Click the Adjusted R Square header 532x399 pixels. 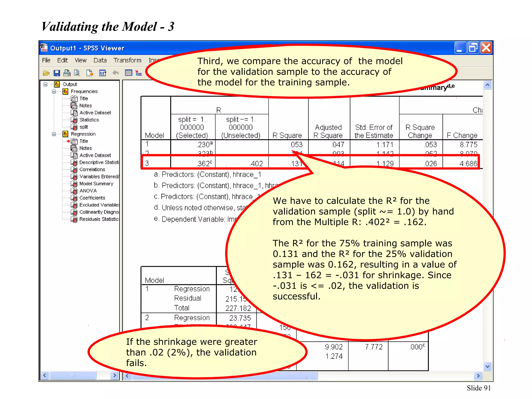(328, 131)
